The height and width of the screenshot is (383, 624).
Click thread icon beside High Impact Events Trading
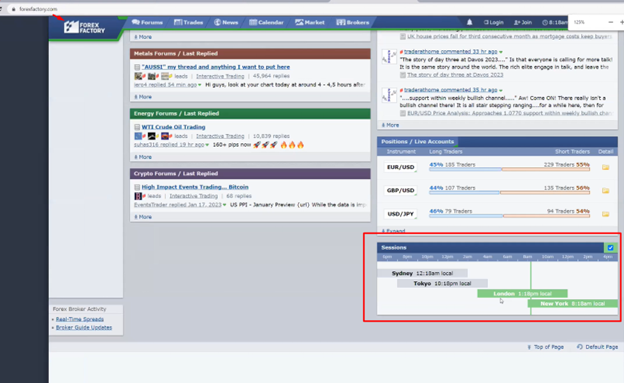click(137, 187)
